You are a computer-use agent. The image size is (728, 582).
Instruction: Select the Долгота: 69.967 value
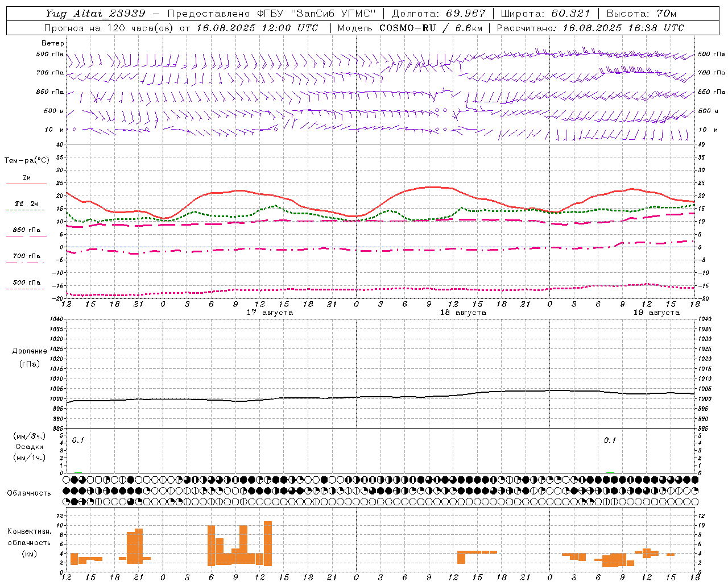click(x=439, y=14)
